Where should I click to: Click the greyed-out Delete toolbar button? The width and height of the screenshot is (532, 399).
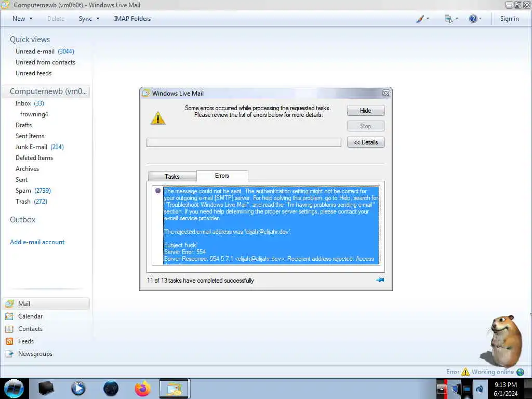click(56, 19)
